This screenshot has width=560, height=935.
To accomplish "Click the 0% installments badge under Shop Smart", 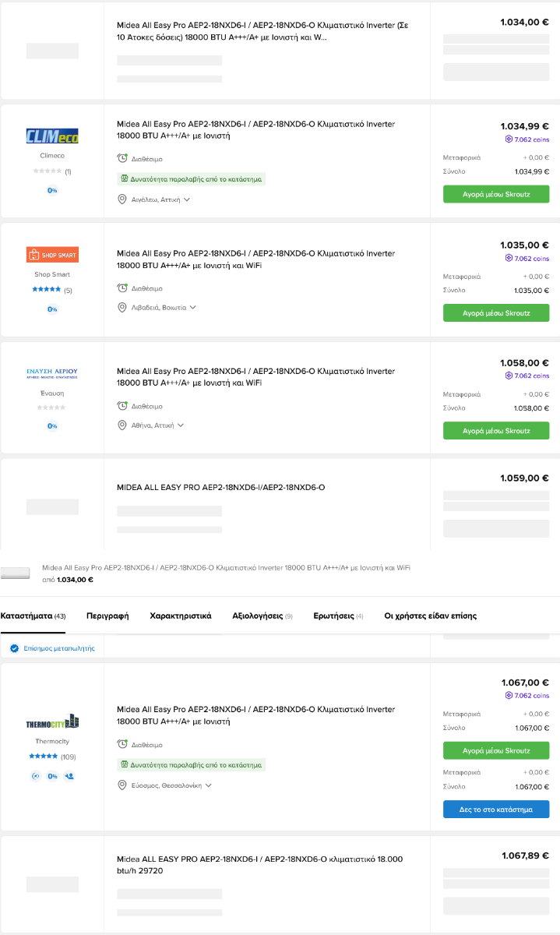I will click(x=52, y=309).
